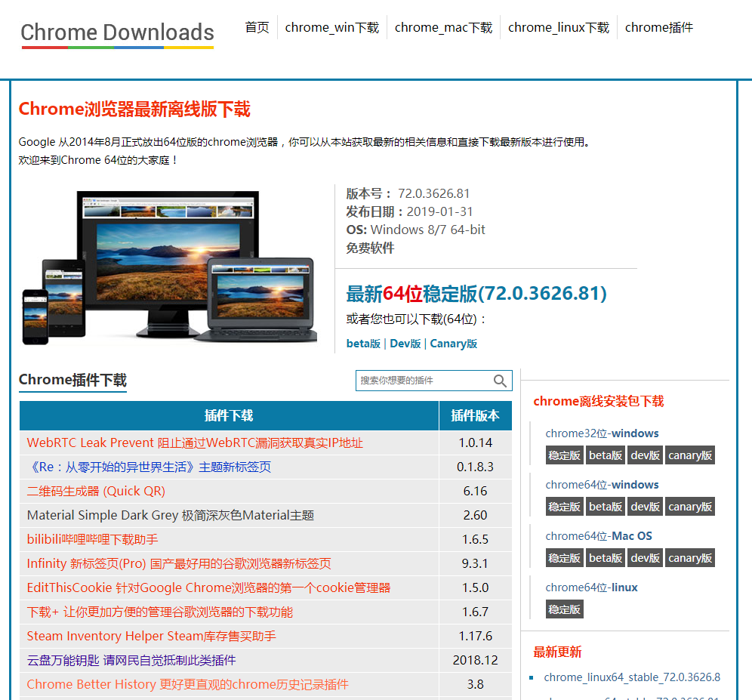Open Material Simple Dark Grey theme link
Screen dimensions: 752x700
[x=170, y=515]
